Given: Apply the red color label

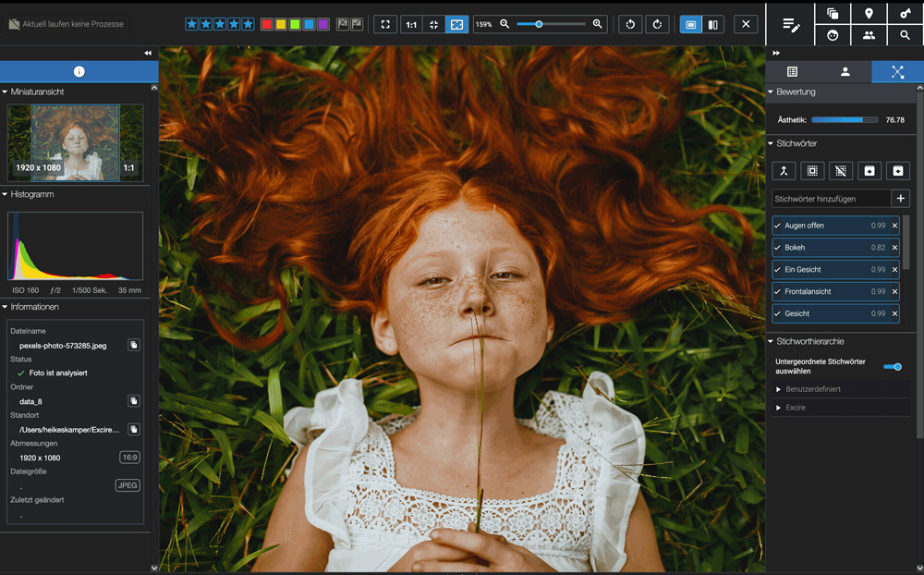Looking at the screenshot, I should [267, 24].
